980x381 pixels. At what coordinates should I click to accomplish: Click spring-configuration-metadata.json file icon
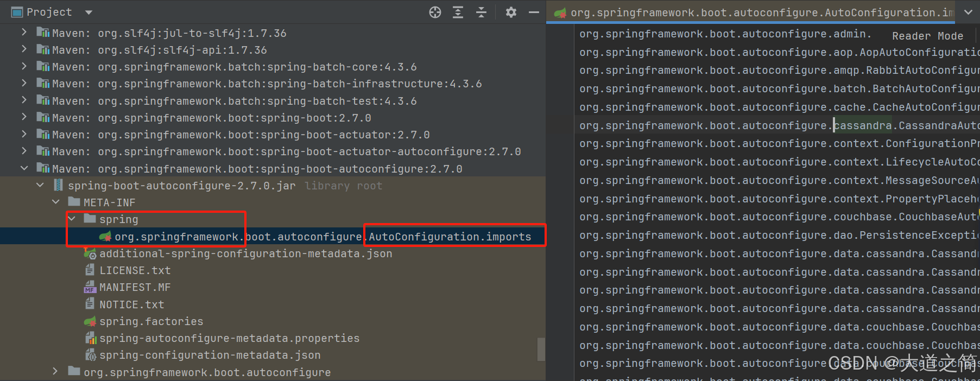point(91,355)
